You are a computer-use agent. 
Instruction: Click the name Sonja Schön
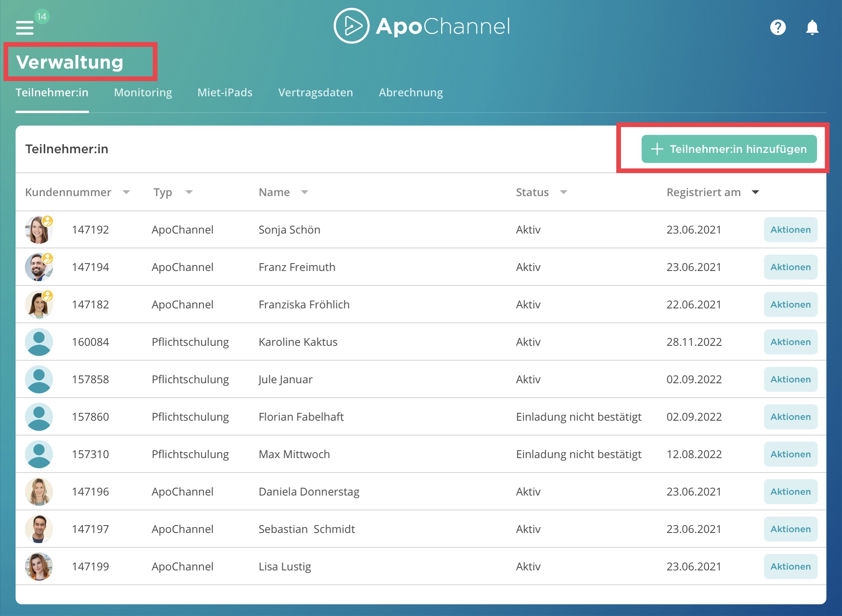pyautogui.click(x=289, y=230)
